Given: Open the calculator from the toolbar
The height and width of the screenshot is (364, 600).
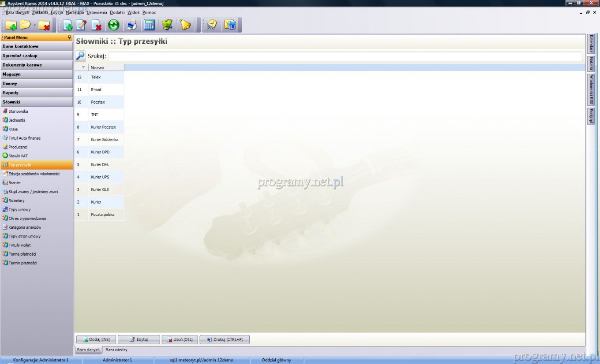Looking at the screenshot, I should click(x=150, y=25).
